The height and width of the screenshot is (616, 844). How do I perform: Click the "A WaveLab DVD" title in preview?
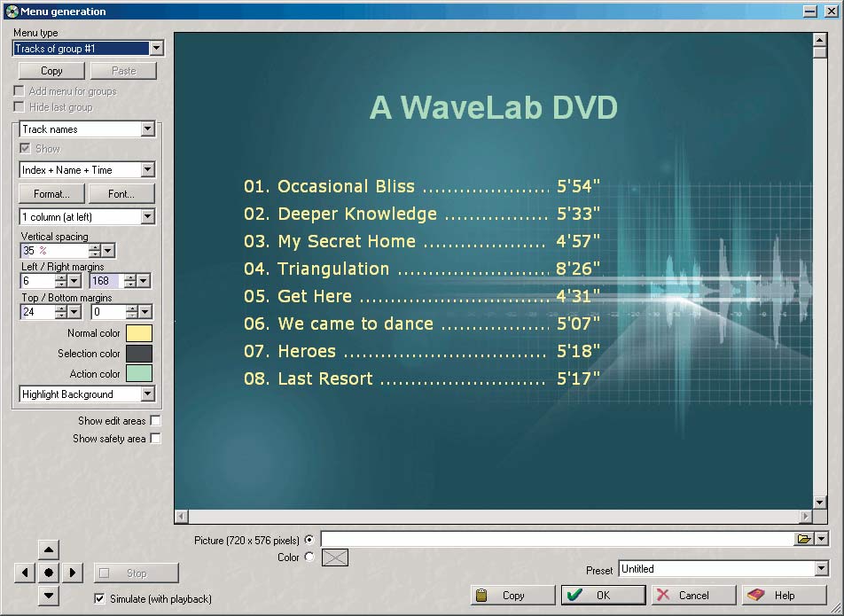[494, 107]
